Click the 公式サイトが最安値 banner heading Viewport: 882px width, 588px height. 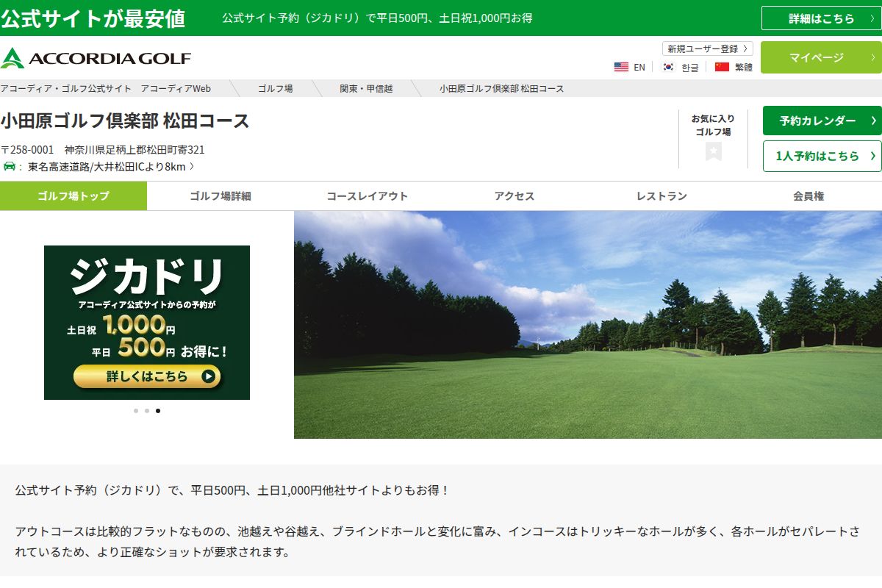tap(93, 18)
